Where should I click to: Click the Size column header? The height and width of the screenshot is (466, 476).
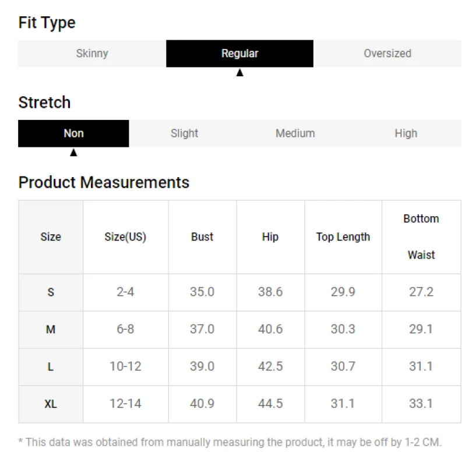[51, 237]
